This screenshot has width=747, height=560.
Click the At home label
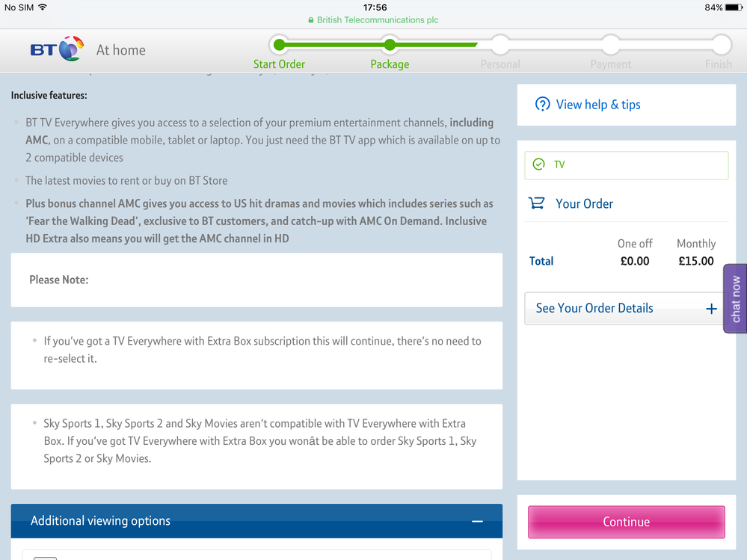pyautogui.click(x=121, y=50)
